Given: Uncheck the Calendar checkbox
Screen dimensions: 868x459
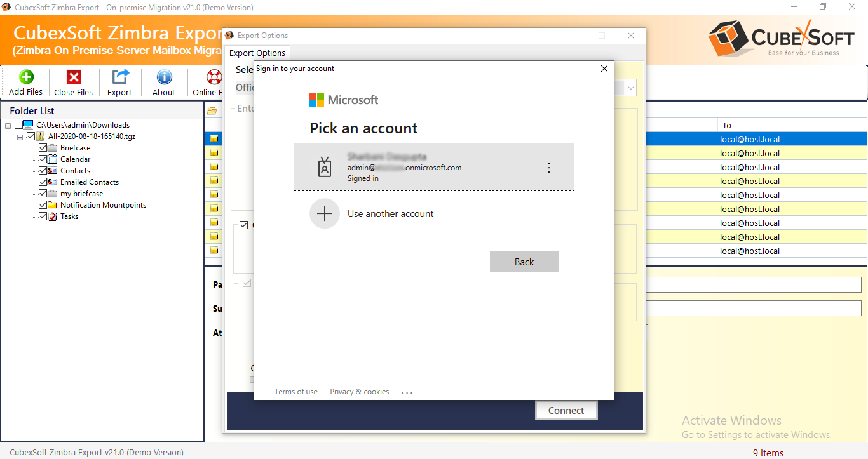Looking at the screenshot, I should pos(43,159).
